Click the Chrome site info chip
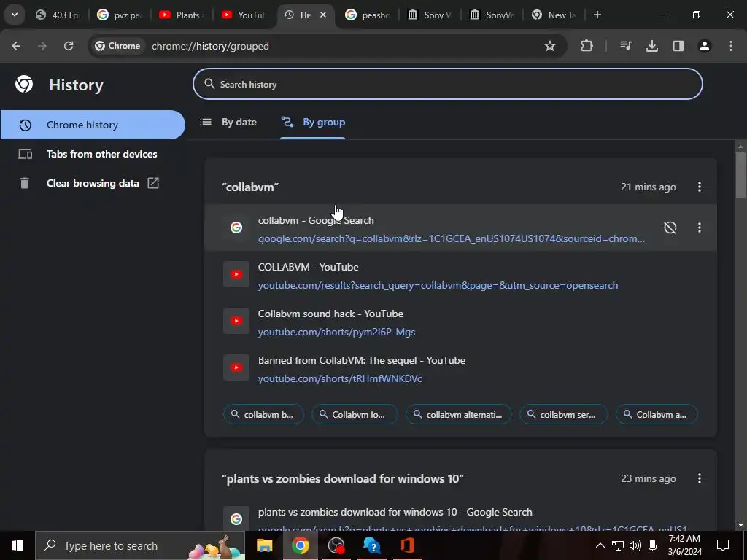 click(117, 46)
